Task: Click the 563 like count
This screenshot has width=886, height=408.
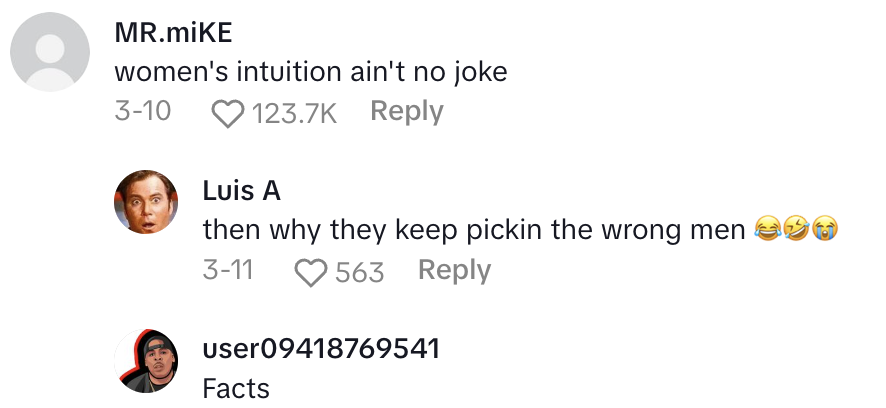Action: [360, 271]
